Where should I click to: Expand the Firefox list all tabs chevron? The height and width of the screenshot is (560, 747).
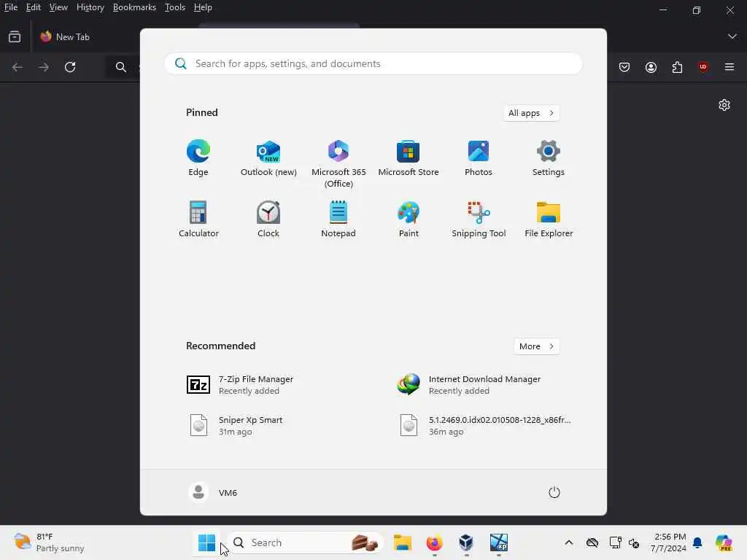(x=732, y=36)
